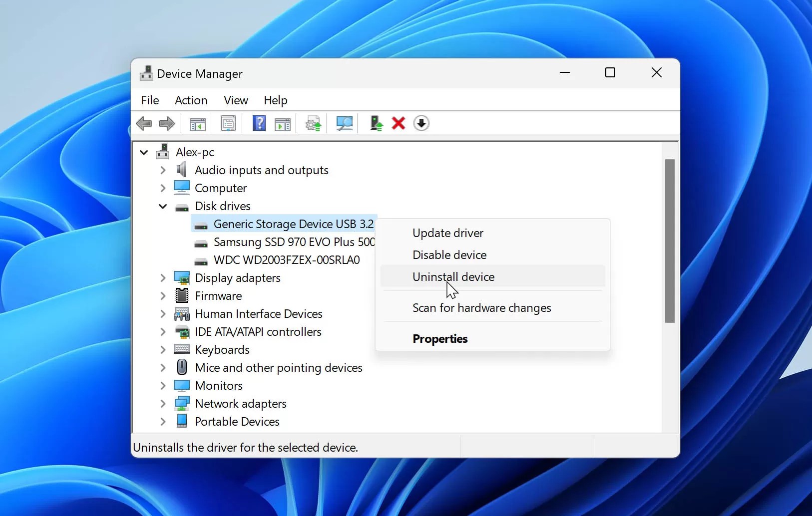812x516 pixels.
Task: Click the Back navigation arrow
Action: 144,123
